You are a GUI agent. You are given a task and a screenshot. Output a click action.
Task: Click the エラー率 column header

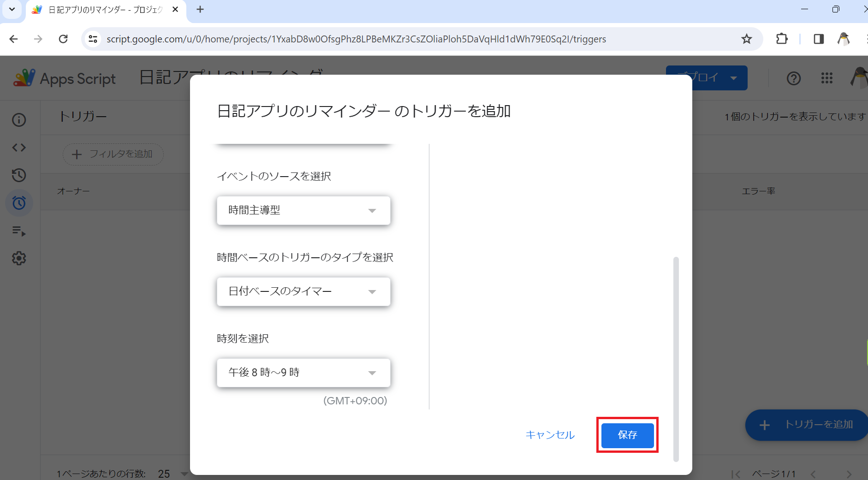[758, 191]
